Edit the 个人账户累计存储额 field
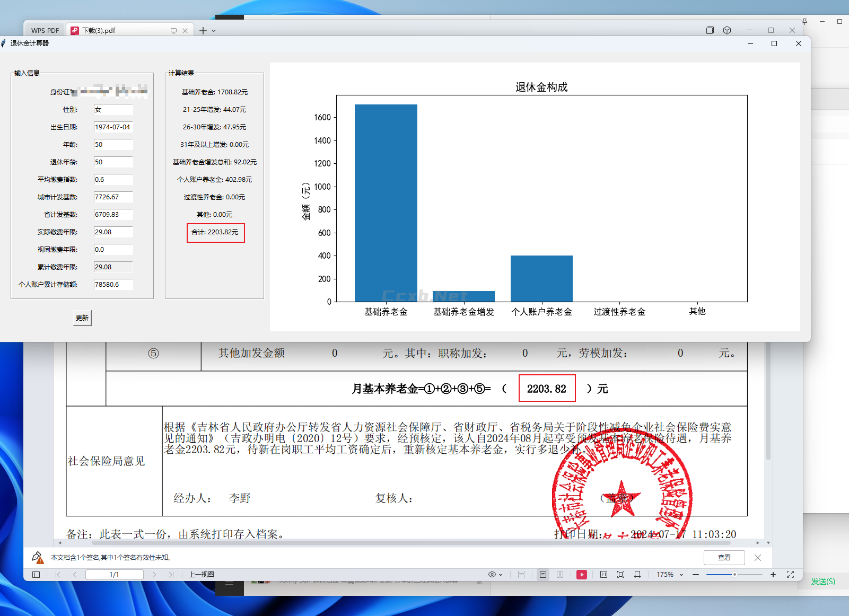The width and height of the screenshot is (849, 616). click(113, 285)
